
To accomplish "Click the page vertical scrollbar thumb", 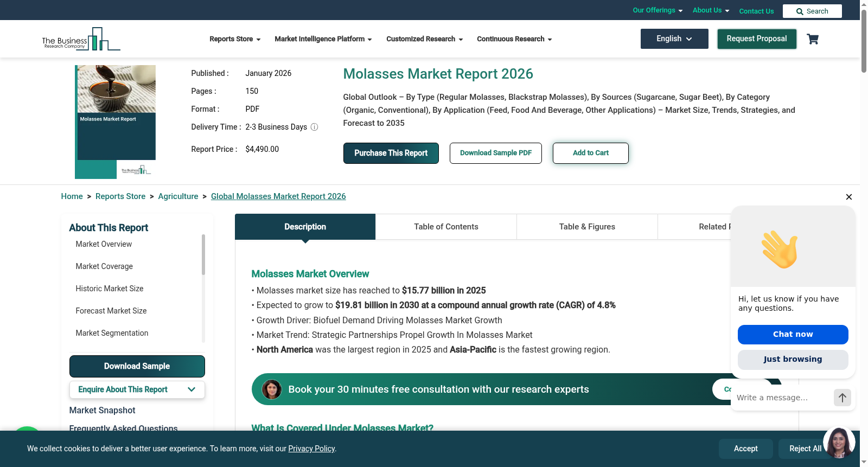I will (x=864, y=41).
